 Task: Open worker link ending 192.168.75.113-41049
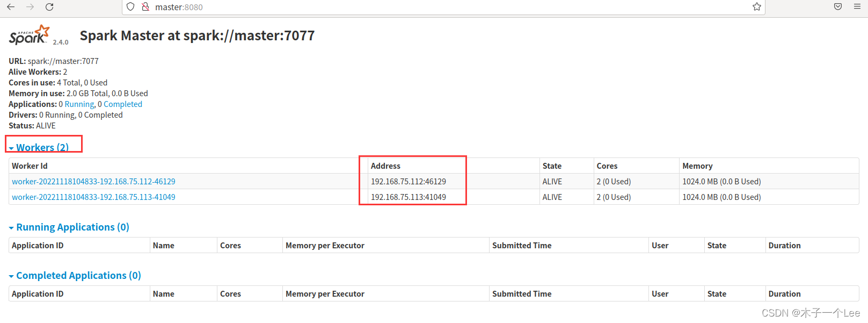[93, 197]
